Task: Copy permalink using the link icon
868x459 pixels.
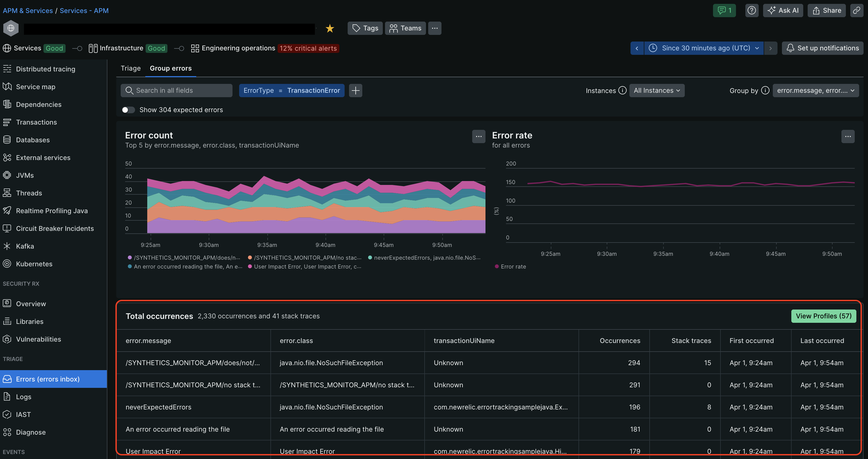Action: pyautogui.click(x=856, y=11)
